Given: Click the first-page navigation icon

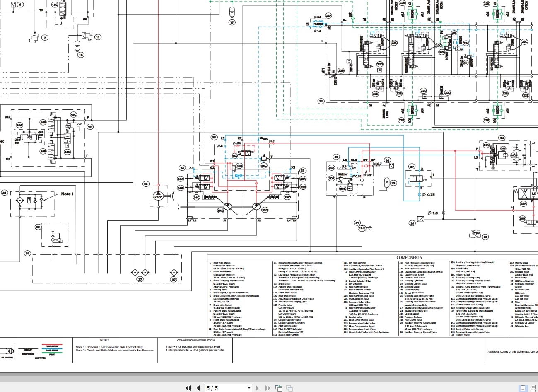Looking at the screenshot, I should (188, 388).
